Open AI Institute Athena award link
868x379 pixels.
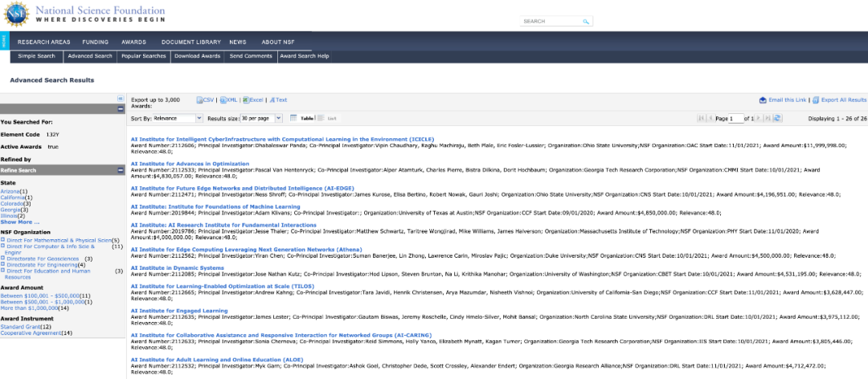coord(247,250)
